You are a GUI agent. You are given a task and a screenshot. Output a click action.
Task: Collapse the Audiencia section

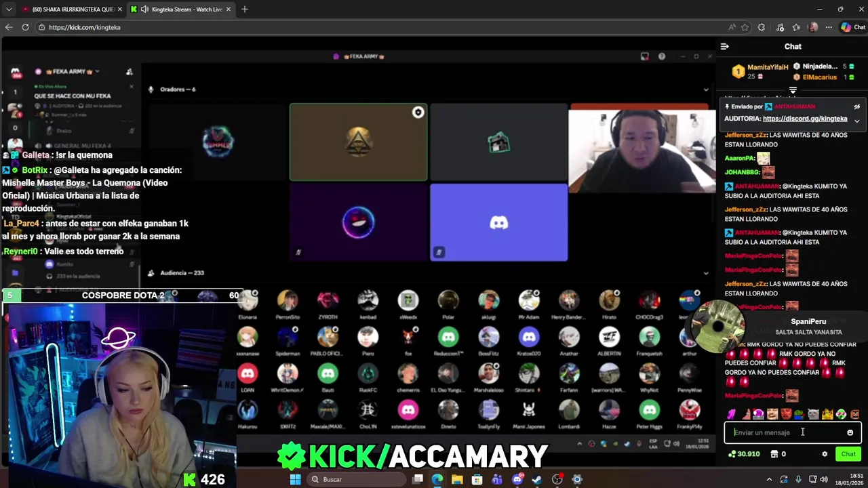tap(706, 273)
